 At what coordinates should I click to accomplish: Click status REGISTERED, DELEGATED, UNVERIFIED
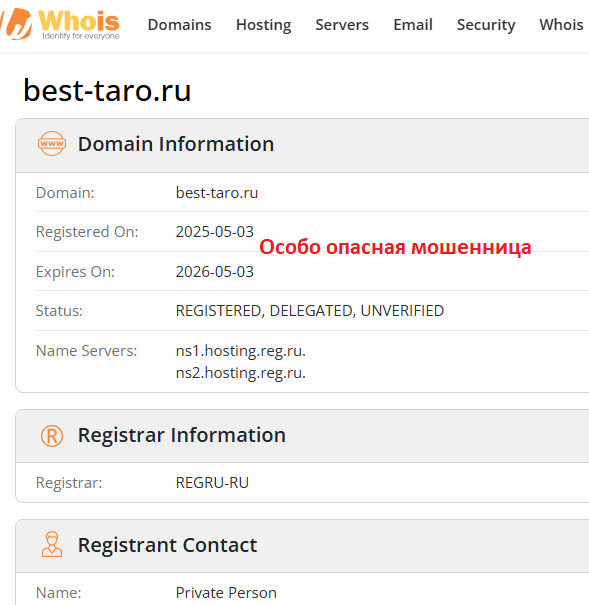coord(310,311)
